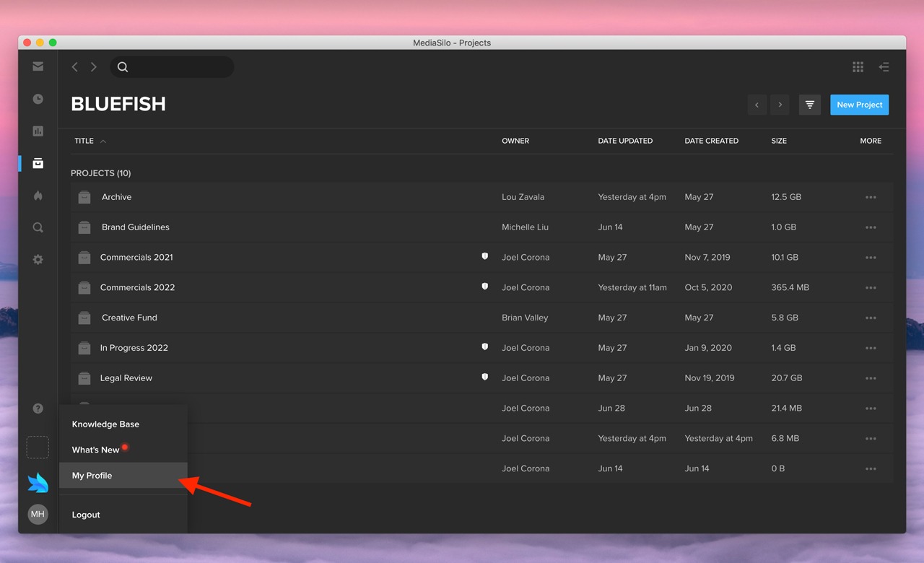Click owner name Michelle Liu
Screen dimensions: 924x563
(x=525, y=227)
